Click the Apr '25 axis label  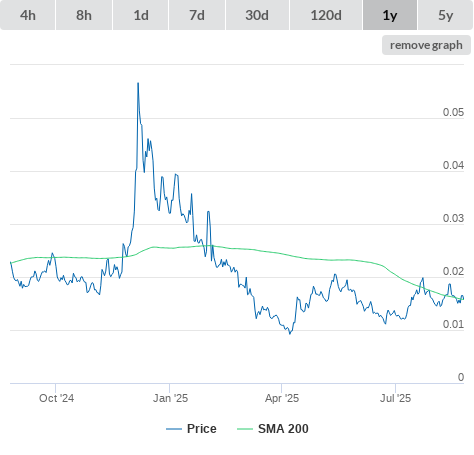coord(282,398)
